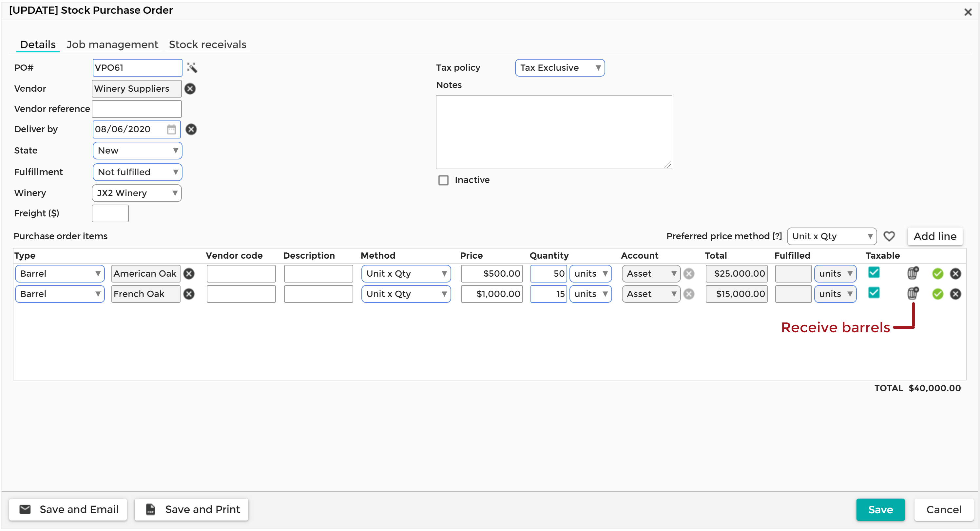Open Method dropdown on French Oak row
Viewport: 980px width, 531px height.
coord(406,294)
